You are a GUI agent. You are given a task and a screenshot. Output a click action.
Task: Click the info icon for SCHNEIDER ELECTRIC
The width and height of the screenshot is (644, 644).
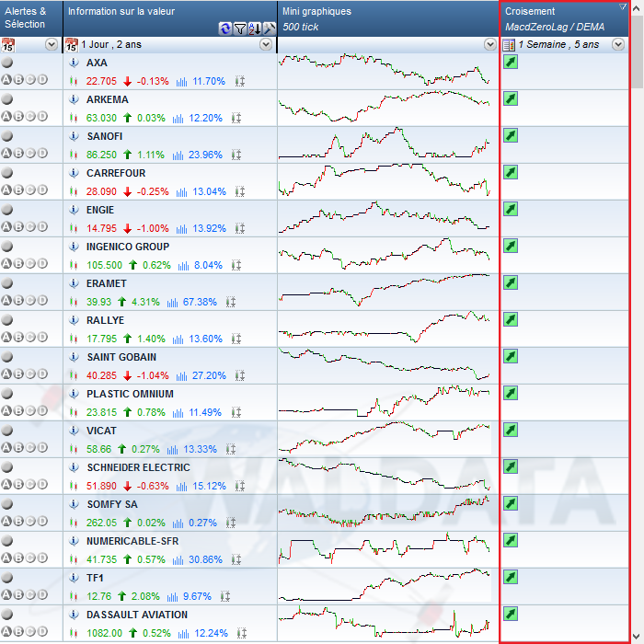[x=74, y=467]
